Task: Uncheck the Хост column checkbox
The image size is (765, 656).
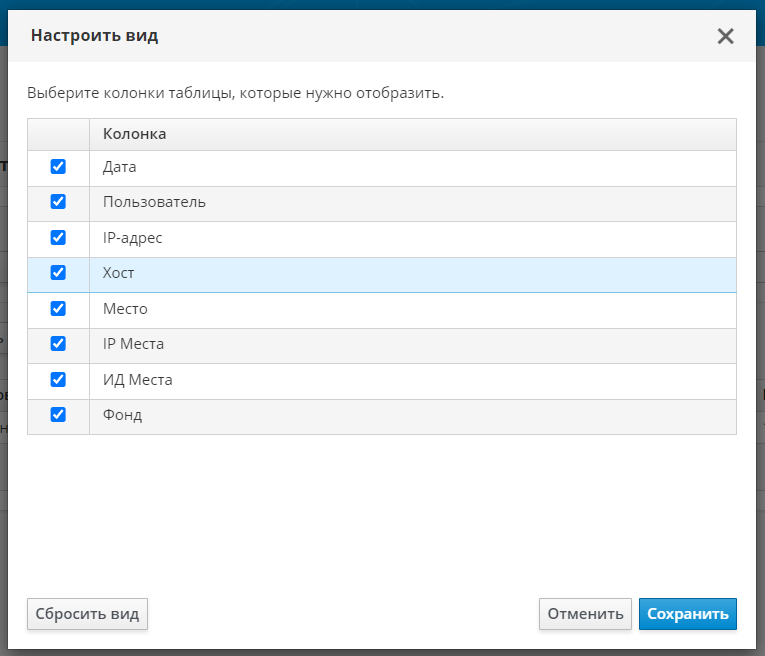Action: tap(58, 273)
